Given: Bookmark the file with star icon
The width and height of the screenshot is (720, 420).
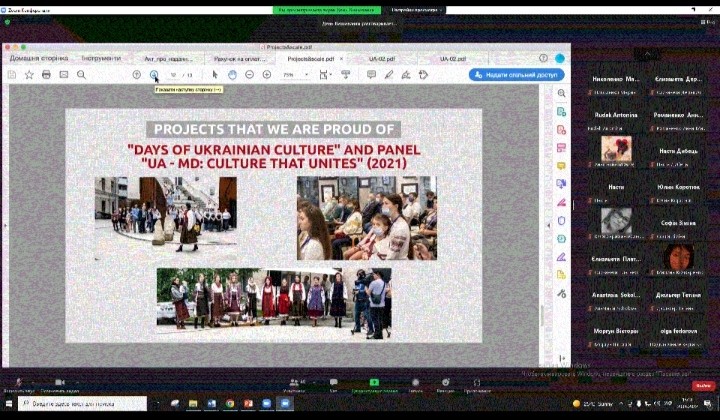Looking at the screenshot, I should (x=29, y=75).
